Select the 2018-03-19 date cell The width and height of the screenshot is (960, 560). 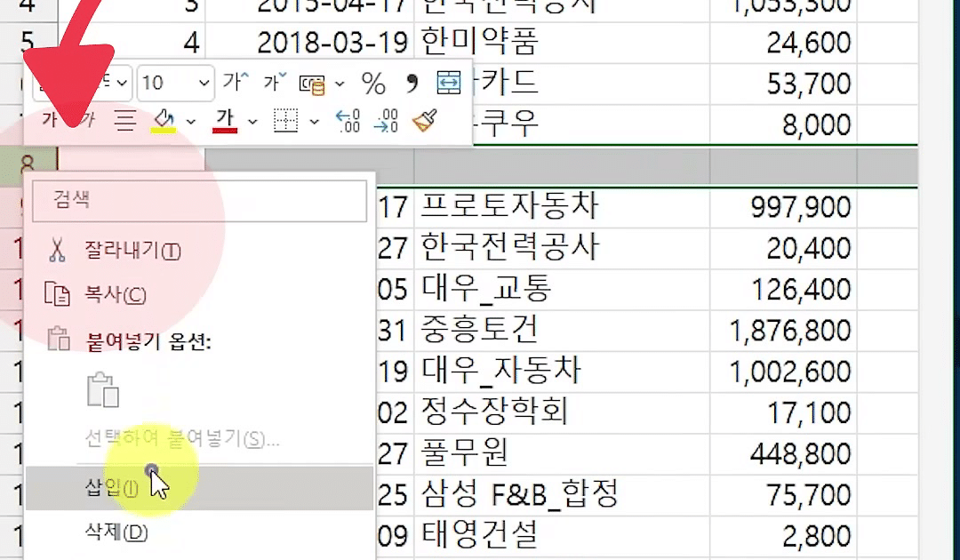(x=310, y=43)
